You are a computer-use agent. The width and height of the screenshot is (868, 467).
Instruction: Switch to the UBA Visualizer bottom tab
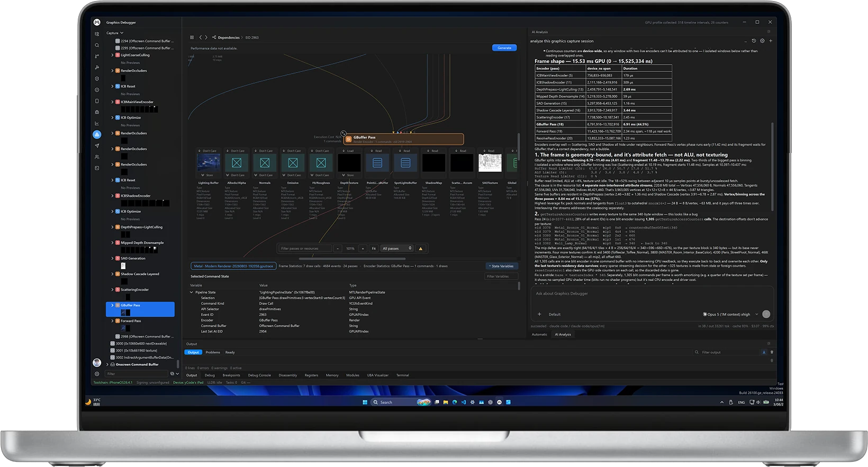coord(378,375)
